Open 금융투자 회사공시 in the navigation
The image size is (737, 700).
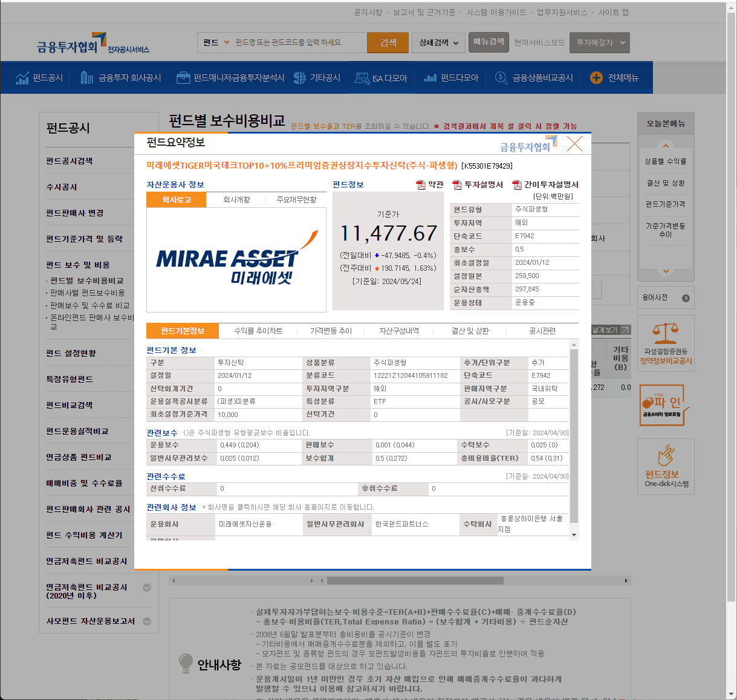(121, 77)
